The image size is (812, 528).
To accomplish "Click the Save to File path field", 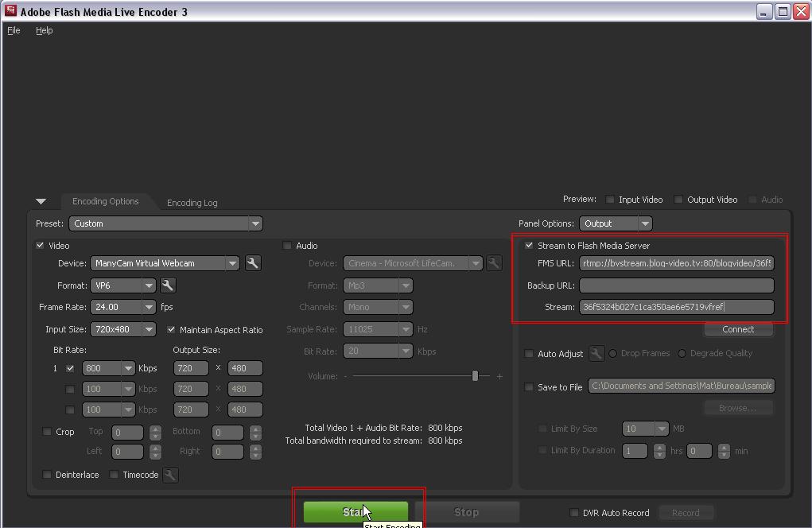I will click(682, 386).
